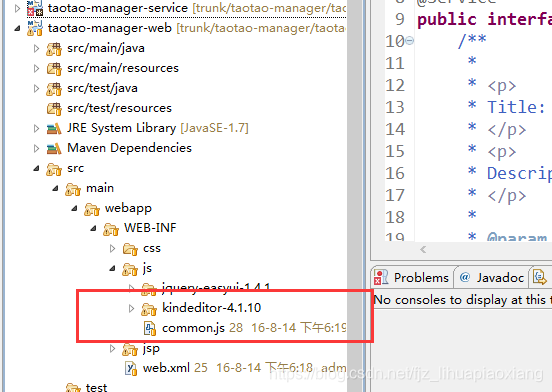Image resolution: width=552 pixels, height=392 pixels.
Task: Click the kindeditor-4.1.10 folder icon
Action: point(149,309)
